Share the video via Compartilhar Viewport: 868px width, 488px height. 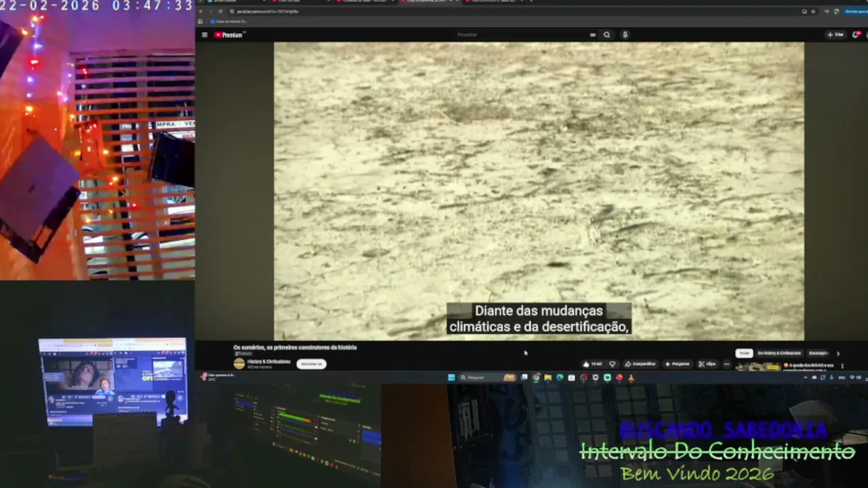pos(640,364)
